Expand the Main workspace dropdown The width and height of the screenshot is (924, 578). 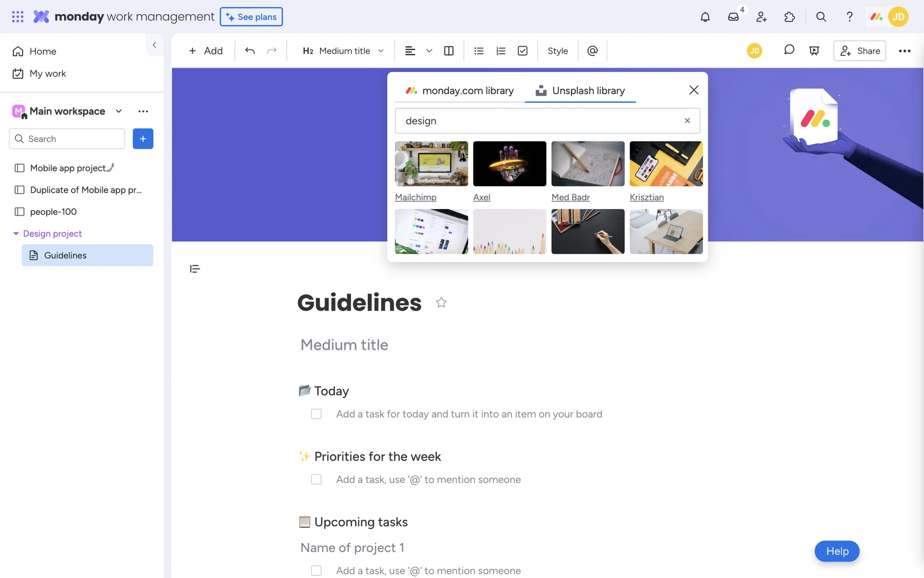pos(119,111)
